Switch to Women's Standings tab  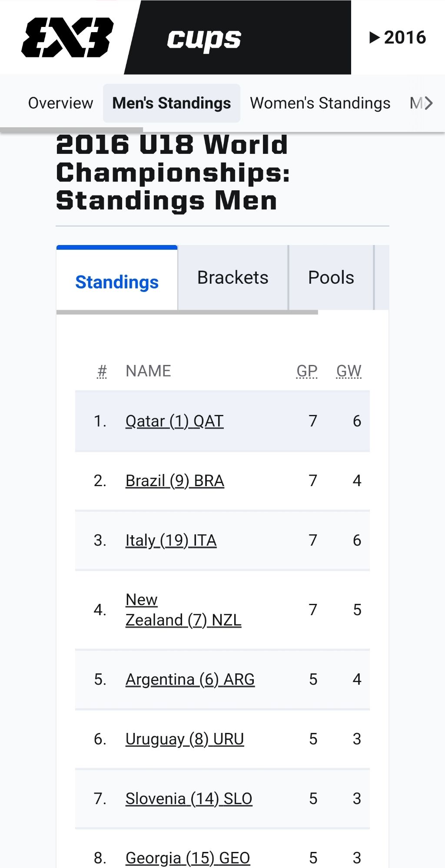(320, 103)
